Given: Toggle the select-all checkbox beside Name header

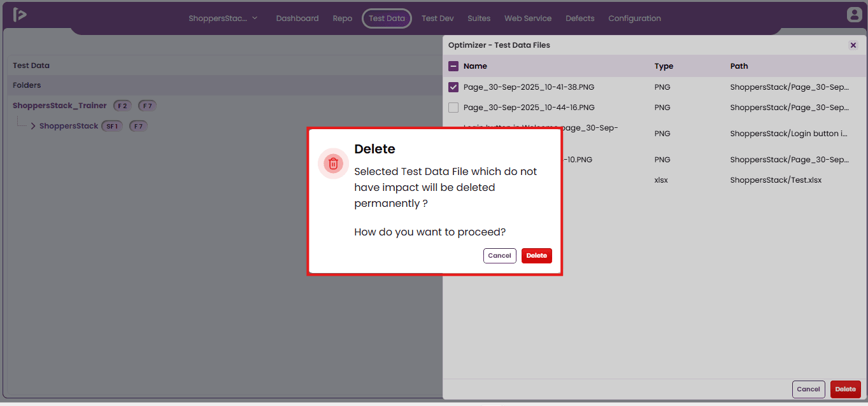Looking at the screenshot, I should 453,66.
